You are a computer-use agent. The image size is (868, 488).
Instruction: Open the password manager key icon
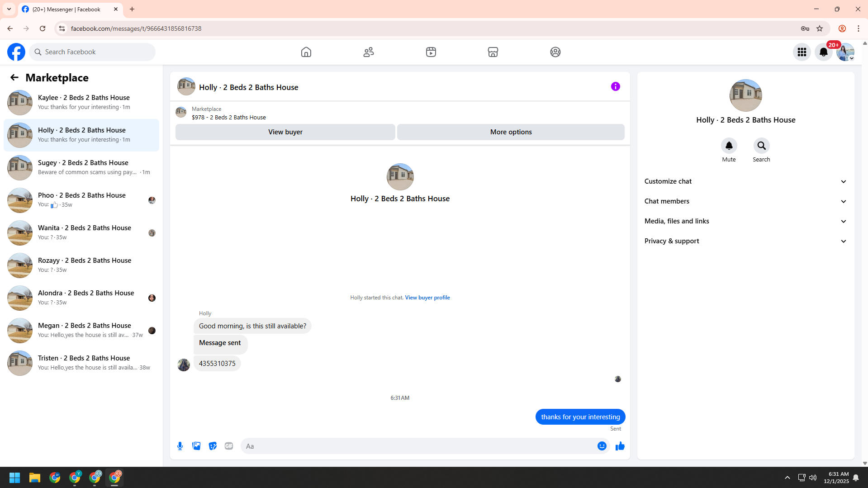point(805,28)
